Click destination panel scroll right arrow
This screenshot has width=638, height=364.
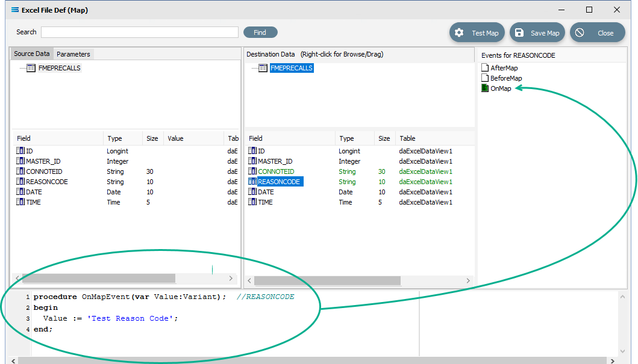coord(468,280)
